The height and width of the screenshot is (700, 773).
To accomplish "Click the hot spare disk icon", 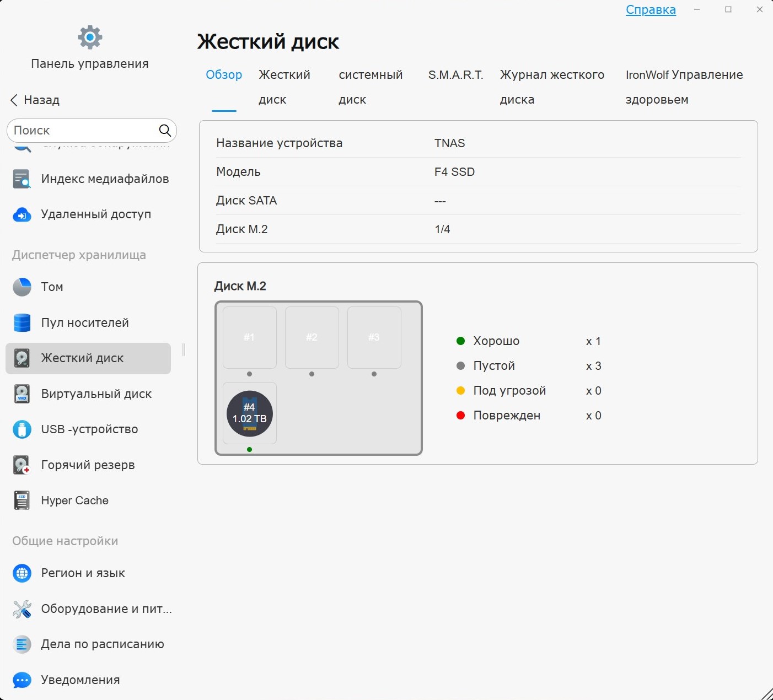I will 22,465.
